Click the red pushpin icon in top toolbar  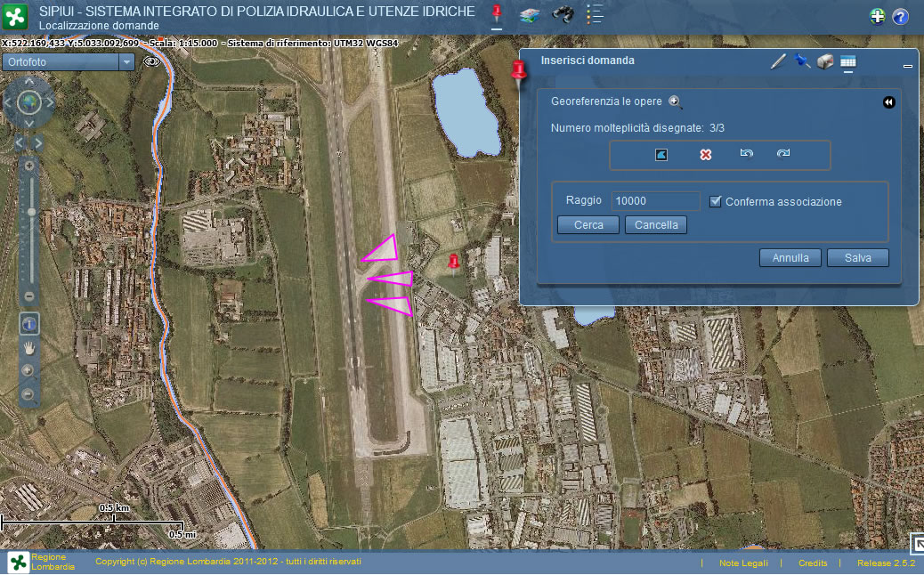[x=497, y=12]
